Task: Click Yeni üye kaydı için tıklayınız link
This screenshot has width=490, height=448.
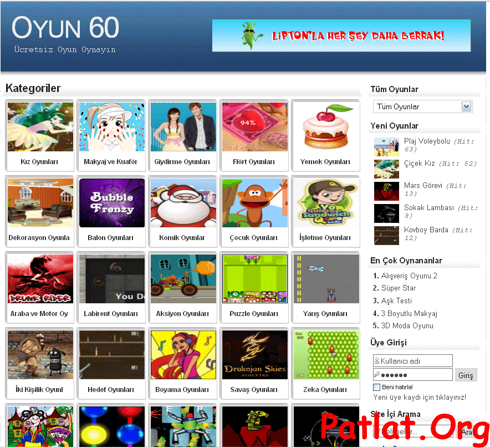Action: (420, 398)
